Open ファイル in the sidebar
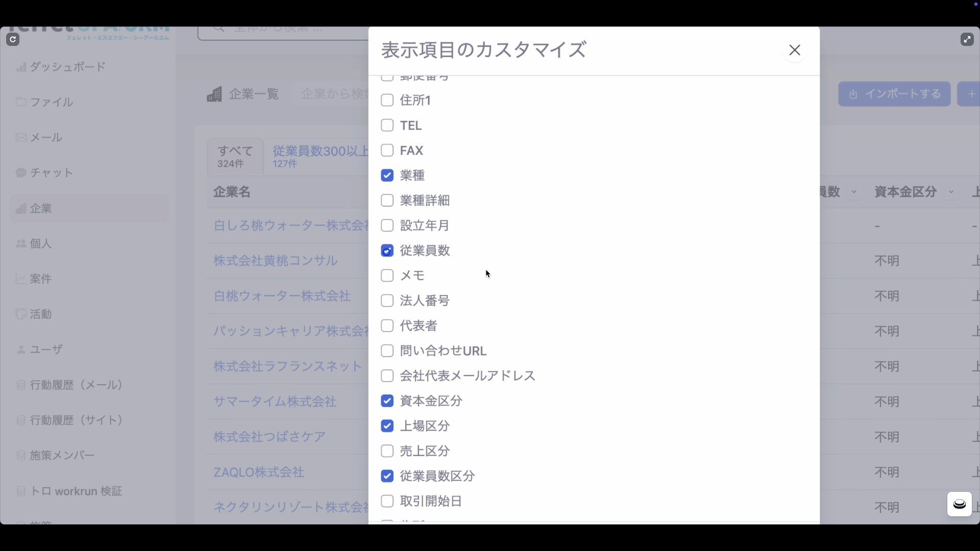 89,102
